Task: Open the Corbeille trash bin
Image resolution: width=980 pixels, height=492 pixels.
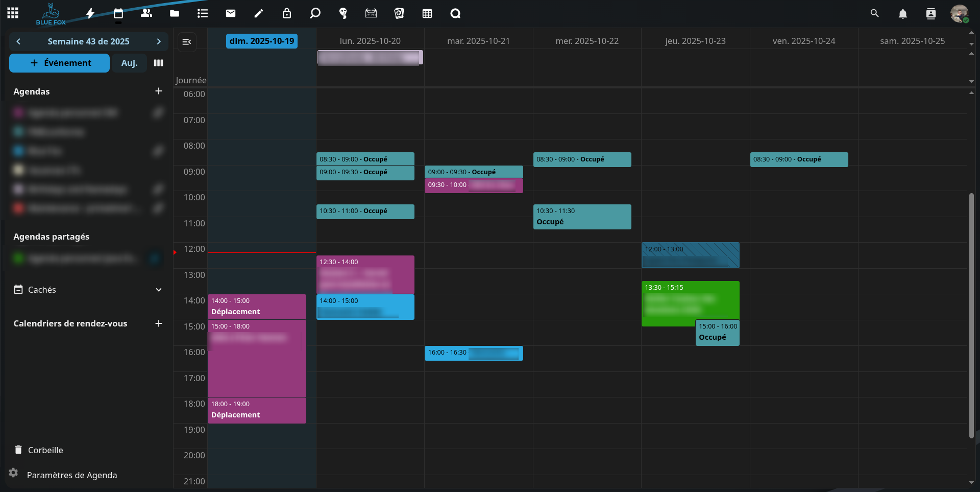Action: point(45,450)
